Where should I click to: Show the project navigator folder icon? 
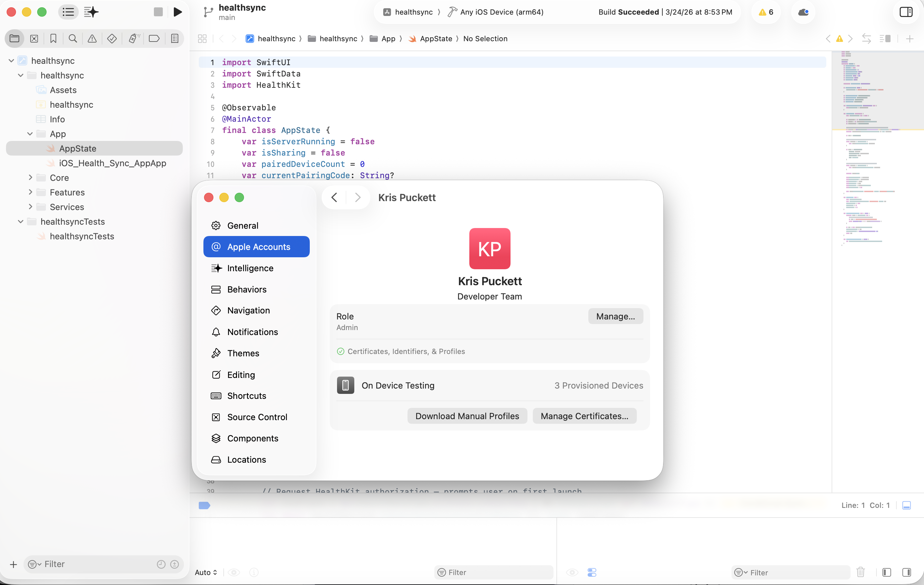click(x=15, y=38)
